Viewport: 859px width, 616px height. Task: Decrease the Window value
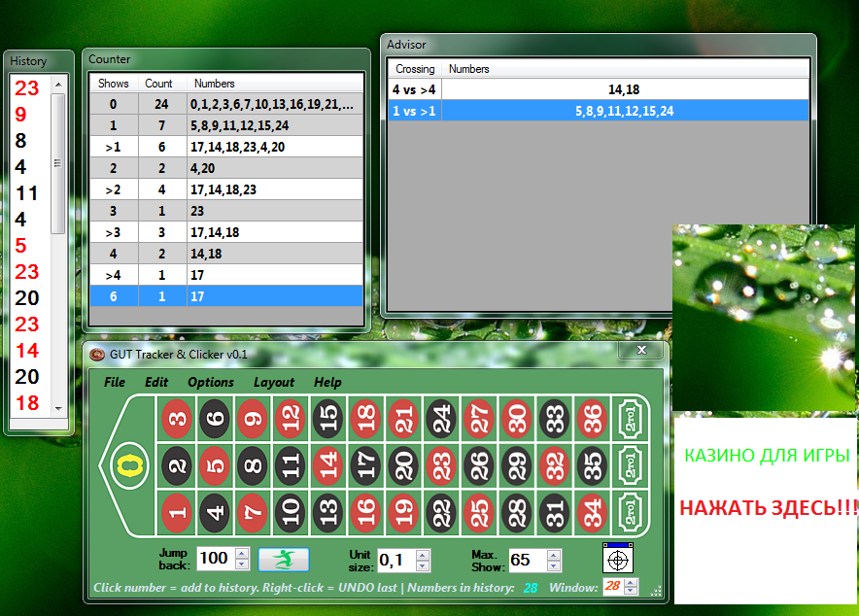(631, 591)
